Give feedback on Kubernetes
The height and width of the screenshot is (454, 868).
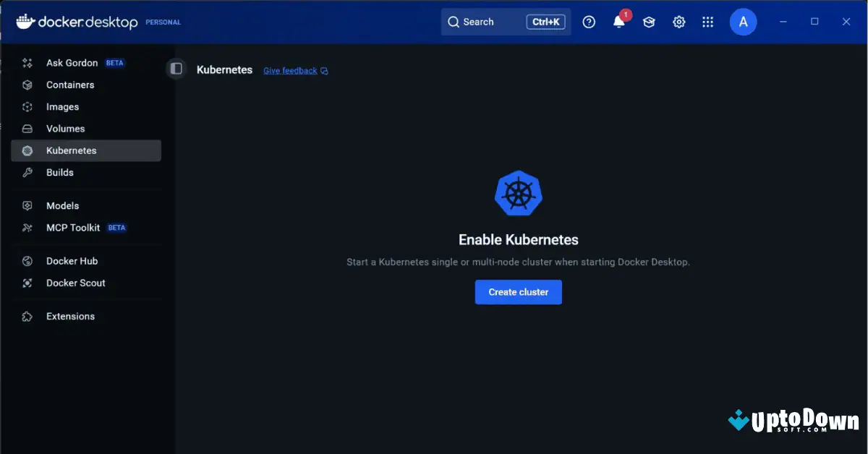(x=289, y=70)
